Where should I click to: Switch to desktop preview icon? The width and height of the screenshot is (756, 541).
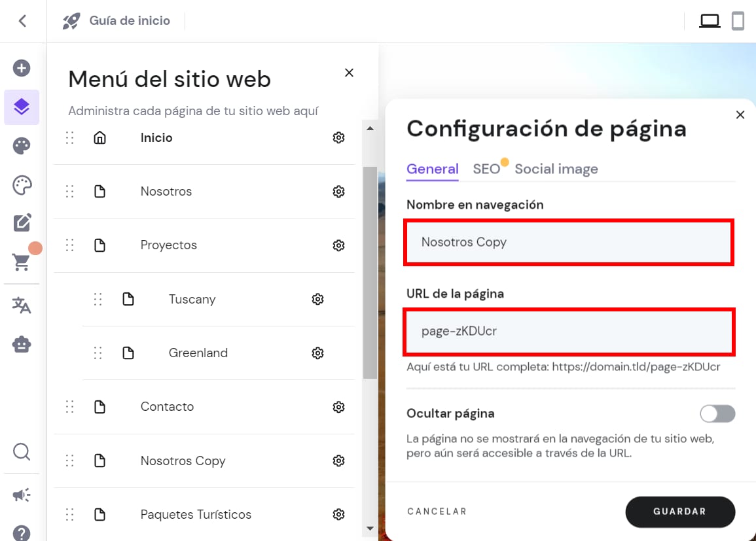(x=710, y=21)
